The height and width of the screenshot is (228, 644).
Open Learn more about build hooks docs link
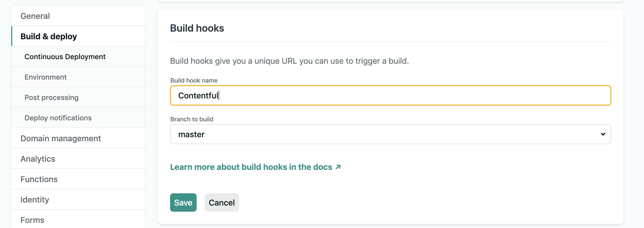pyautogui.click(x=251, y=167)
